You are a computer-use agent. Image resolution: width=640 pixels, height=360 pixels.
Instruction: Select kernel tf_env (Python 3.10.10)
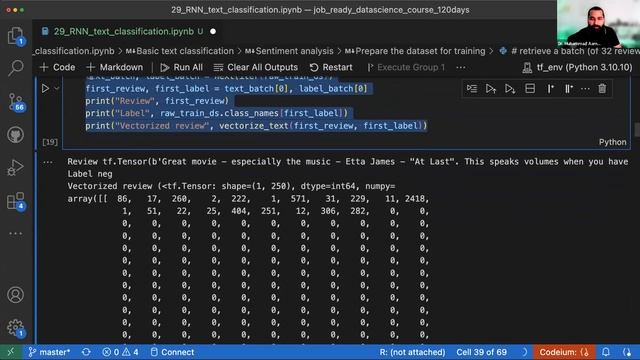[577, 67]
